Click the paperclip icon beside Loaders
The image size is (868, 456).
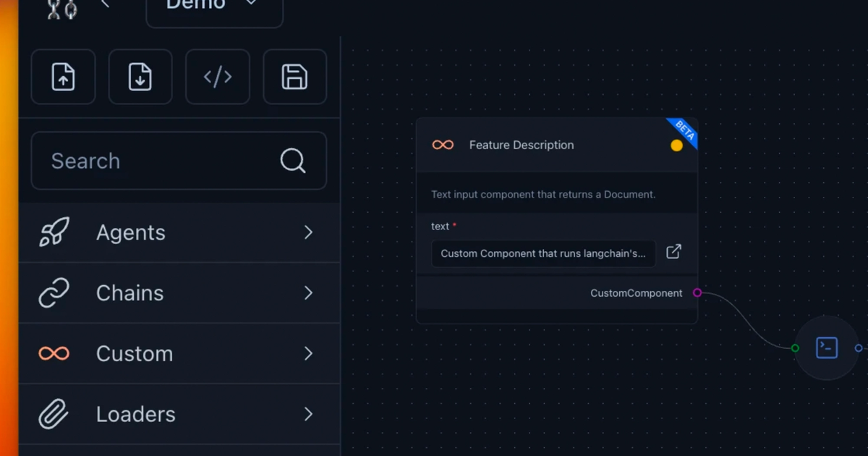point(54,414)
